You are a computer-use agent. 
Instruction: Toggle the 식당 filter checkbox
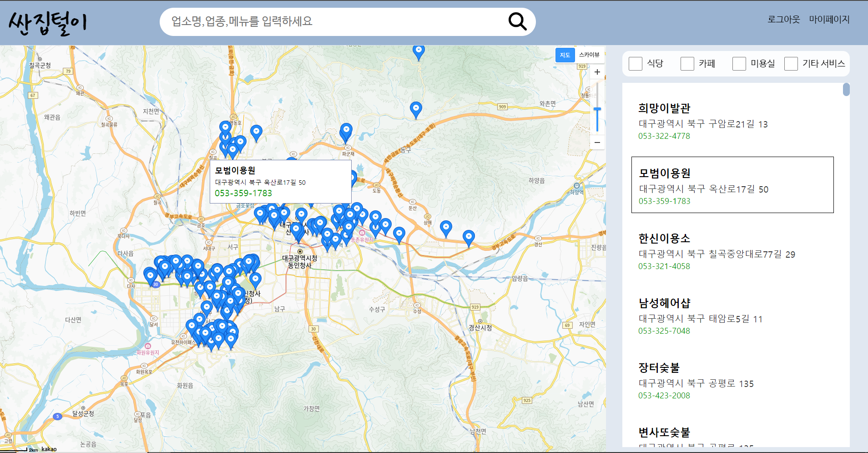635,64
